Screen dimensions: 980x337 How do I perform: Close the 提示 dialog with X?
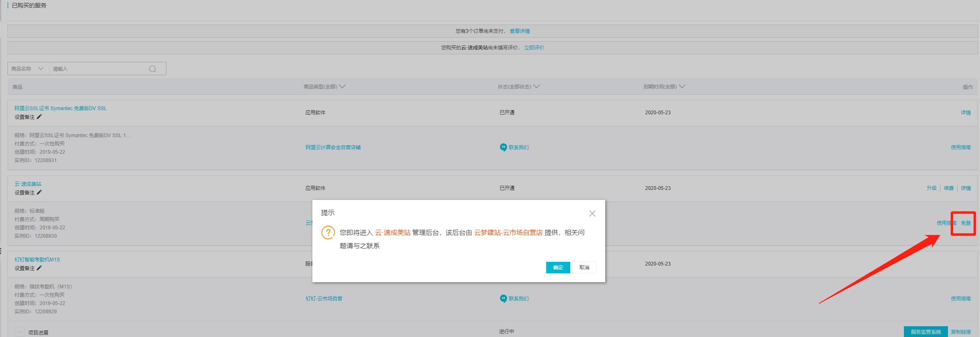(592, 214)
